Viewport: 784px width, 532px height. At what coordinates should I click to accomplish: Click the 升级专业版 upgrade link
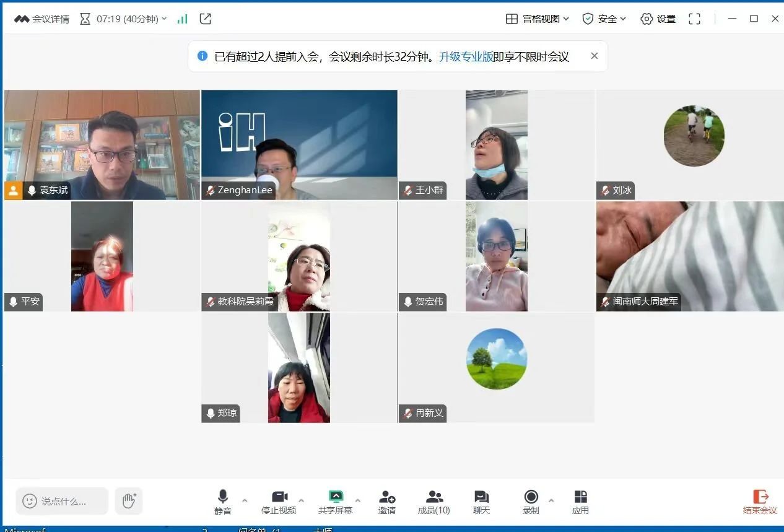click(x=466, y=56)
